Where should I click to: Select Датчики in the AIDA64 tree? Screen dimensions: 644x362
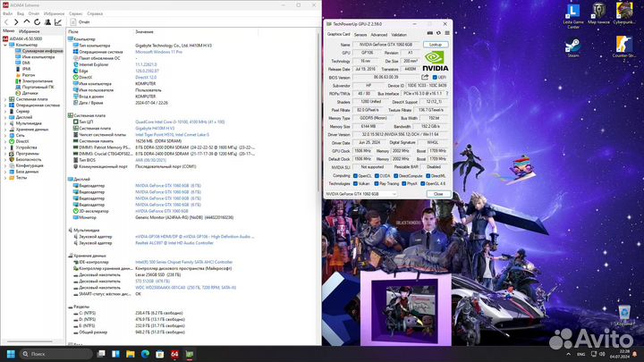click(x=30, y=93)
